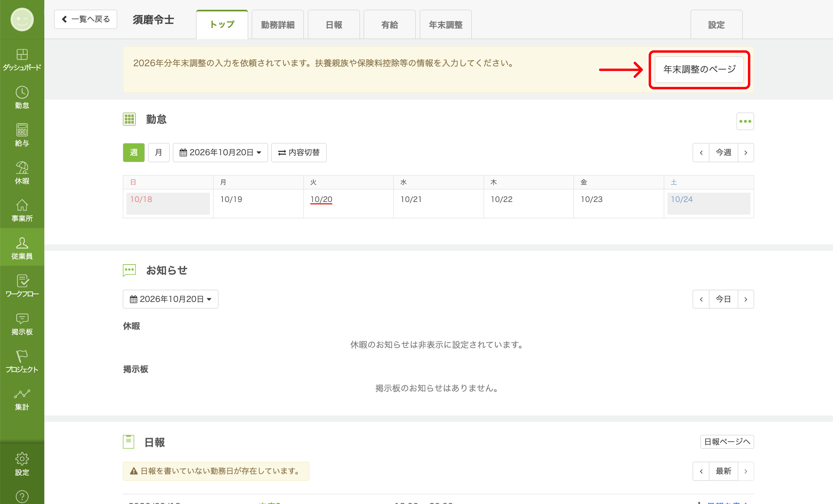Select calendar cell 10/22
Viewport: 833px width, 504px height.
tap(529, 203)
